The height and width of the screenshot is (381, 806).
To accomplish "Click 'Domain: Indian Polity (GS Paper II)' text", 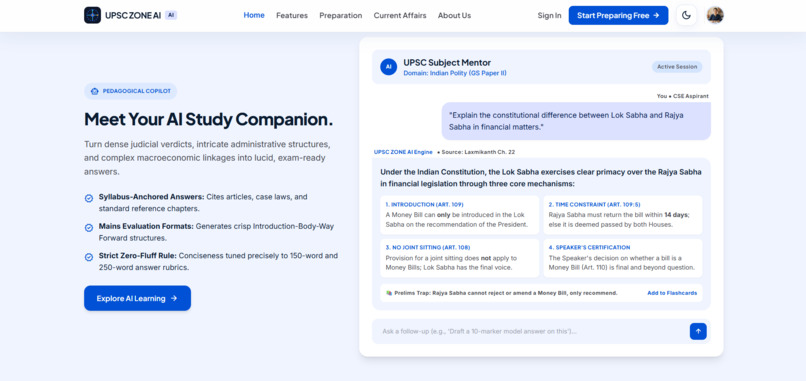I will coord(455,74).
